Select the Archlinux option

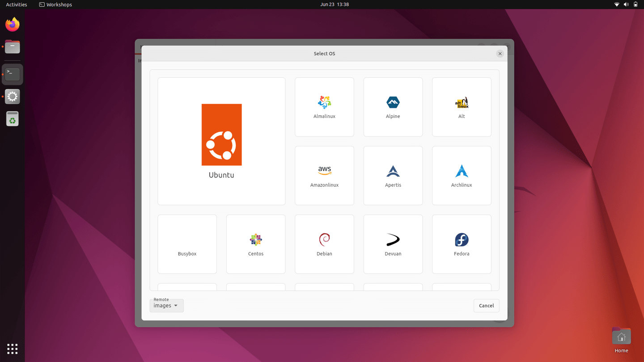(461, 175)
